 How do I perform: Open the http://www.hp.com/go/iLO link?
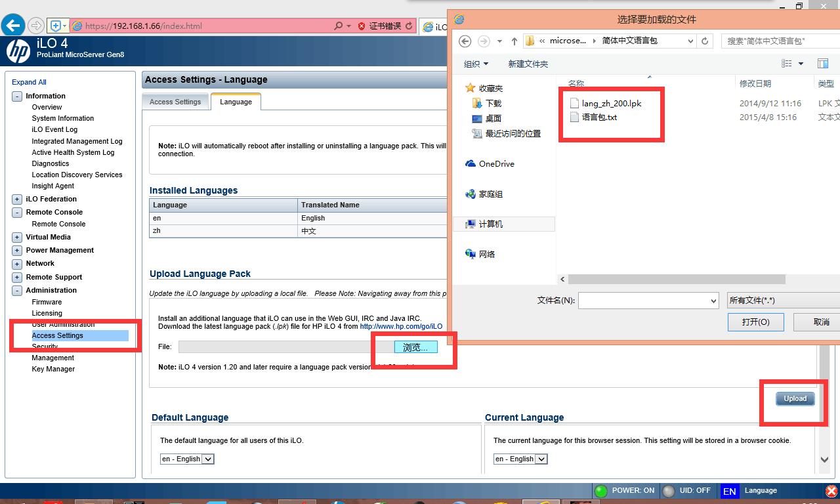point(401,326)
